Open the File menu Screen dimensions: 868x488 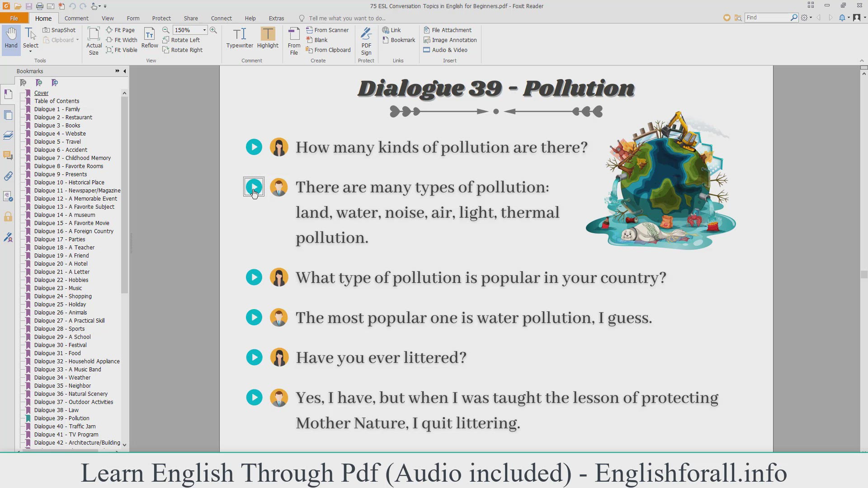click(14, 18)
